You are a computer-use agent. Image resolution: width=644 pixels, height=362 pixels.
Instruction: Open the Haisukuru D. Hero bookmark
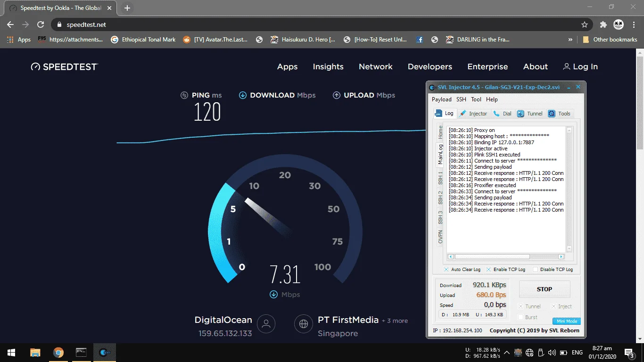tap(303, 40)
